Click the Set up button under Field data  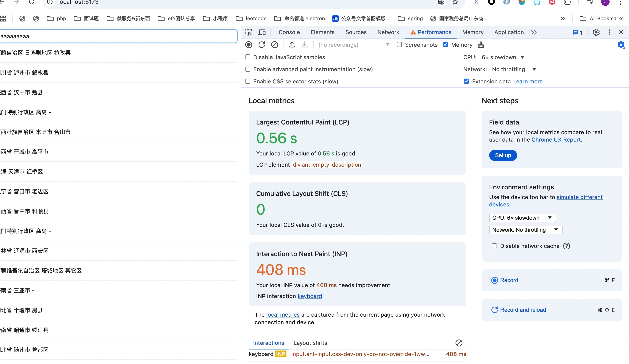coord(503,155)
